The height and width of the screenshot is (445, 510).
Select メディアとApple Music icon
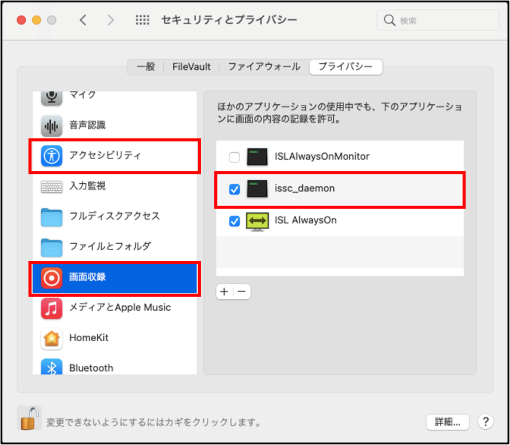coord(51,308)
